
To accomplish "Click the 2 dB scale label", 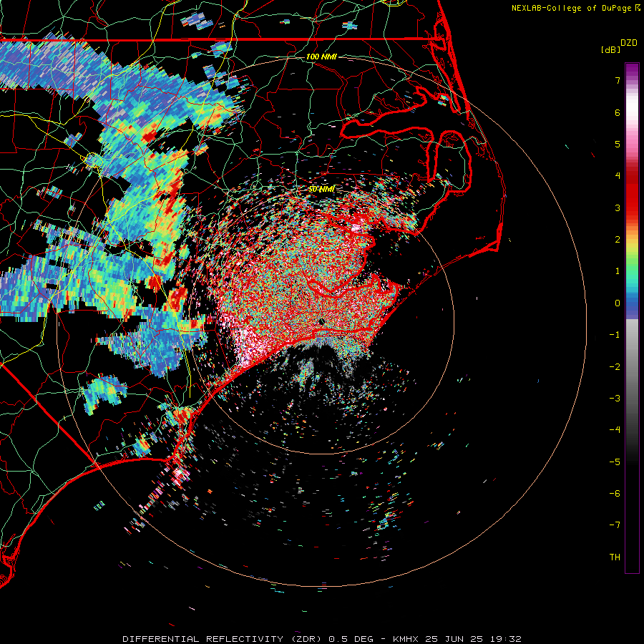I will click(618, 240).
